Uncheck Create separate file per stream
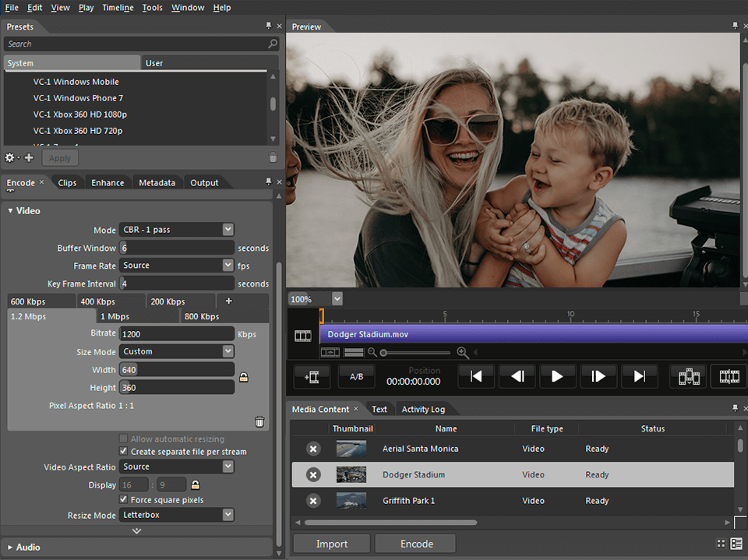Screen dimensions: 748x560 (x=122, y=451)
